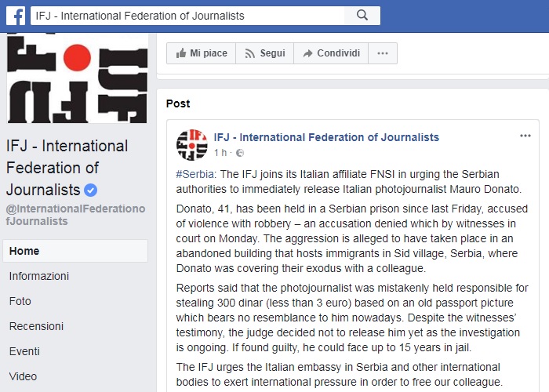This screenshot has height=392, width=549.
Task: Click the paragraph starting "Reports said that"
Action: point(352,318)
